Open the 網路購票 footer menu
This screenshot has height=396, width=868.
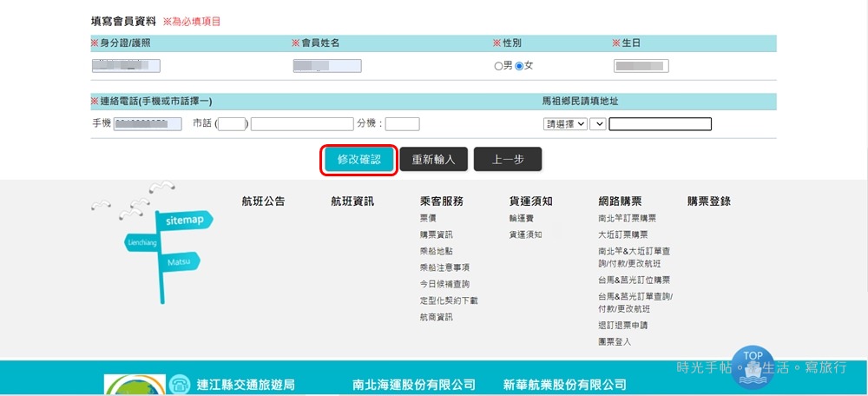[620, 201]
